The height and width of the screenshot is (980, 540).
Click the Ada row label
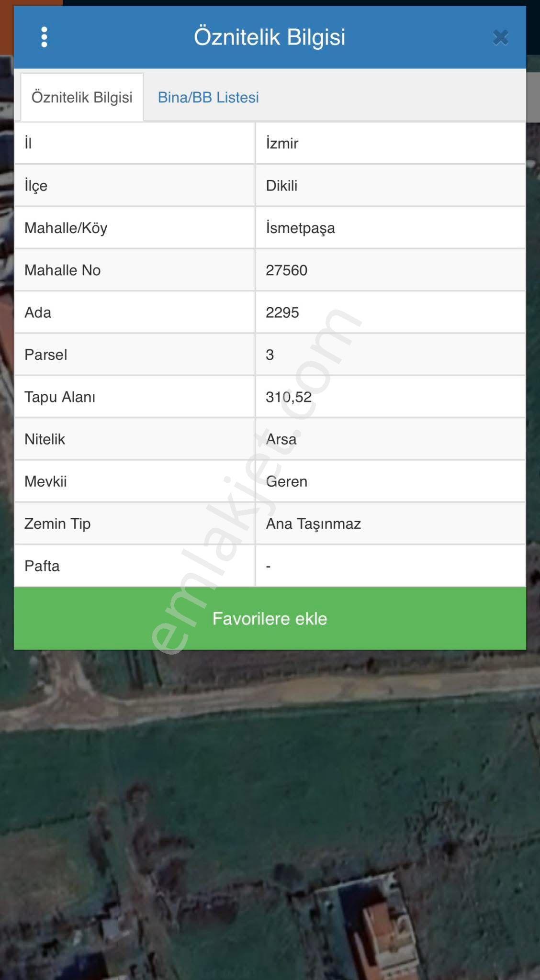tap(38, 312)
